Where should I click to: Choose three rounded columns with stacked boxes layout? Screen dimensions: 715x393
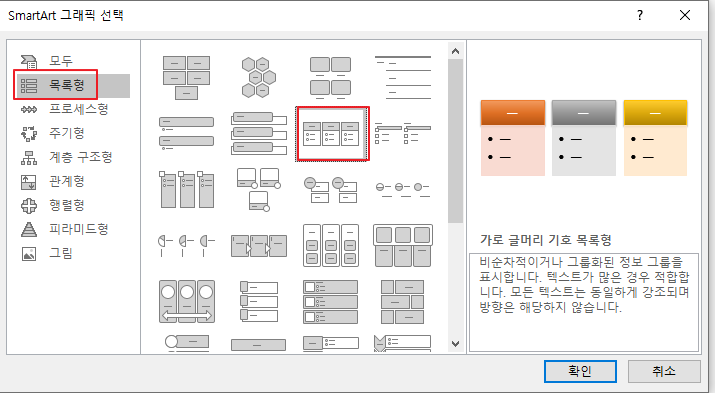click(331, 245)
